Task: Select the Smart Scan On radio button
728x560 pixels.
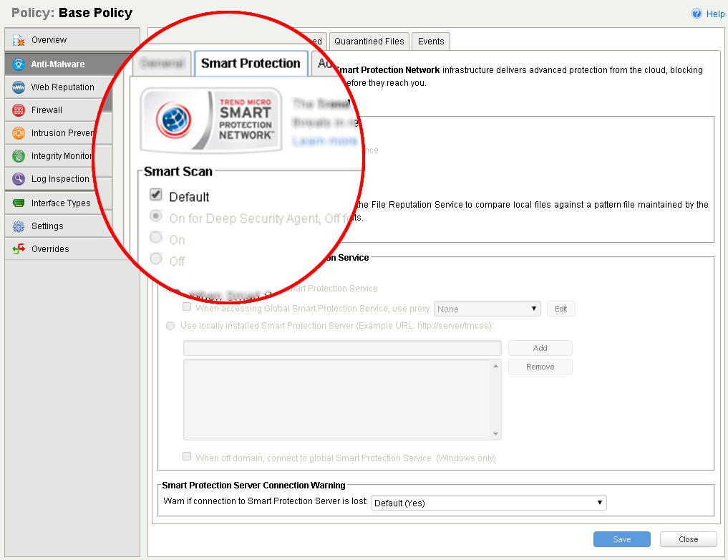Action: (156, 237)
